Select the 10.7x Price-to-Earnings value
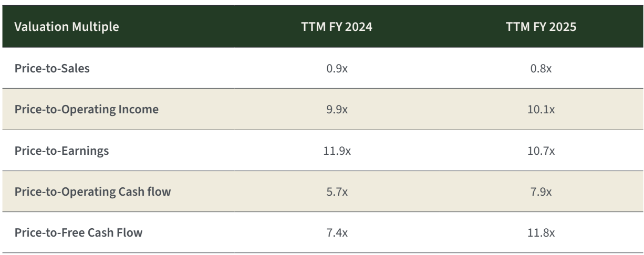The height and width of the screenshot is (255, 644). pyautogui.click(x=541, y=151)
